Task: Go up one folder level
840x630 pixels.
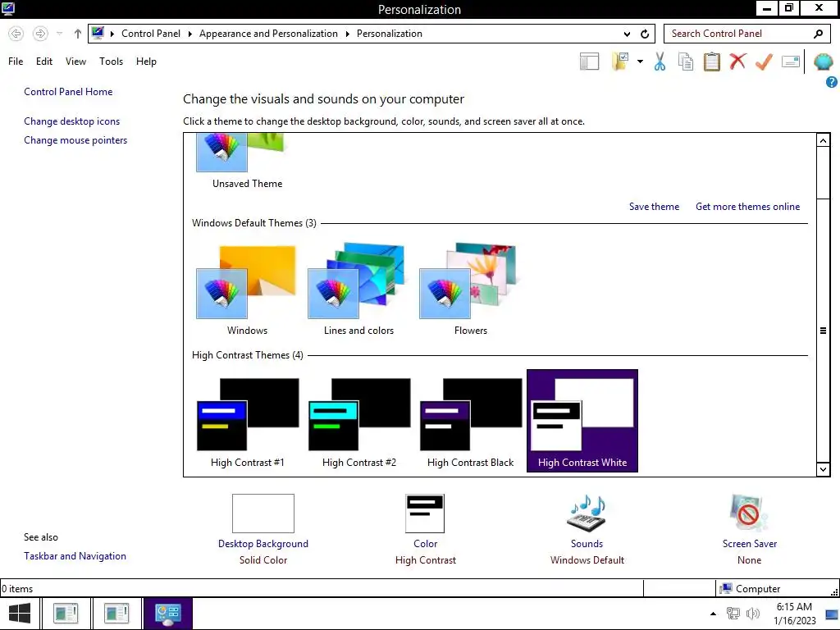Action: click(78, 34)
